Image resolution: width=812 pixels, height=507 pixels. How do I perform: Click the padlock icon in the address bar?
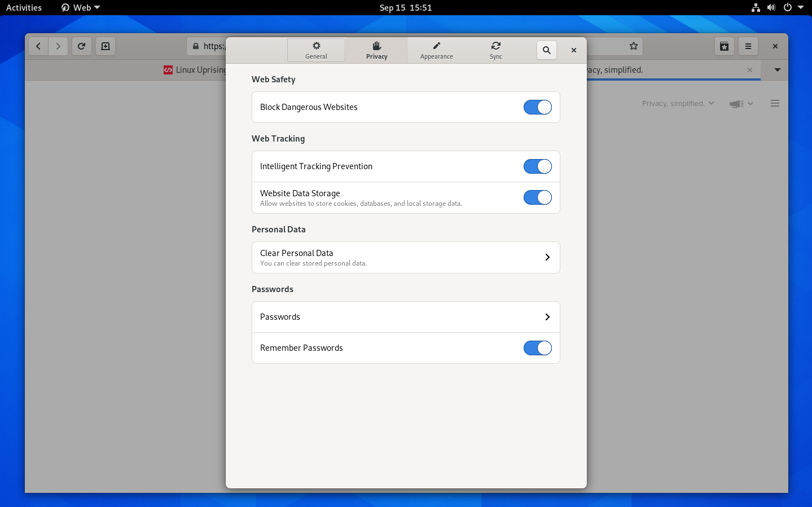pos(195,46)
